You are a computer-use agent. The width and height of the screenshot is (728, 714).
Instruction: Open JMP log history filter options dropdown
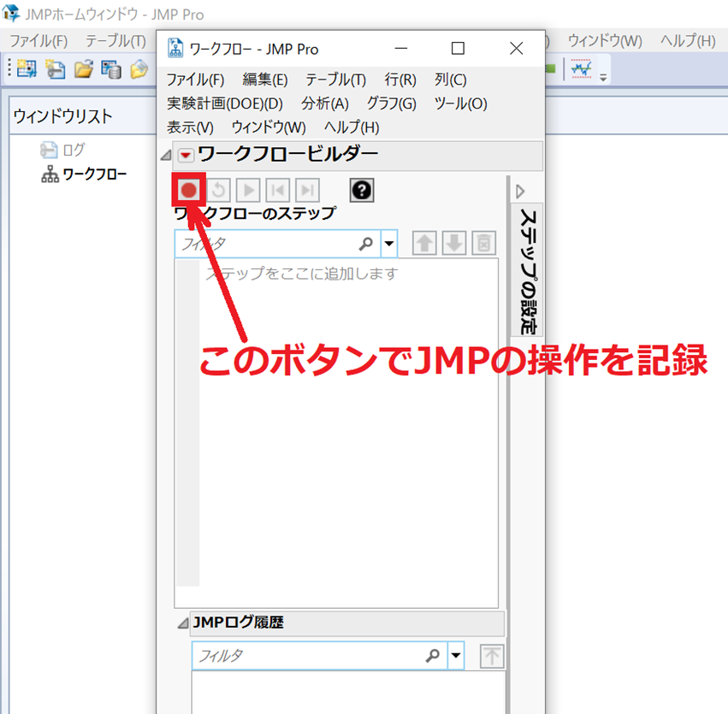click(x=456, y=656)
